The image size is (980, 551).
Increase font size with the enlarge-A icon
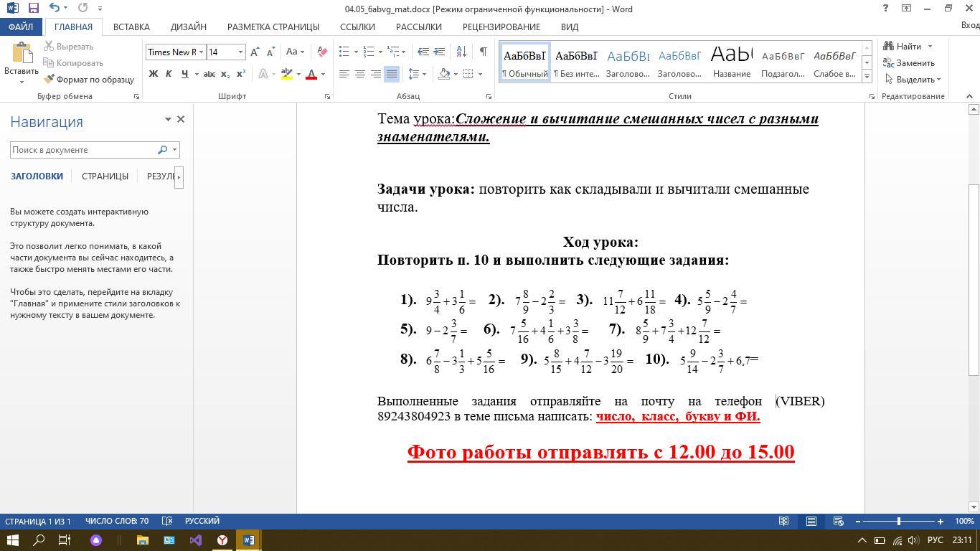pyautogui.click(x=255, y=52)
